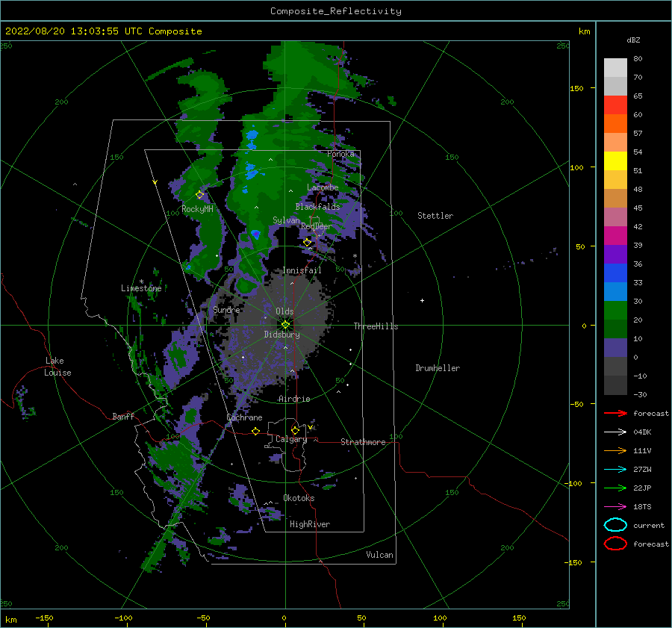Click the white plus marker west of Drumheller
The width and height of the screenshot is (672, 628).
pyautogui.click(x=422, y=300)
